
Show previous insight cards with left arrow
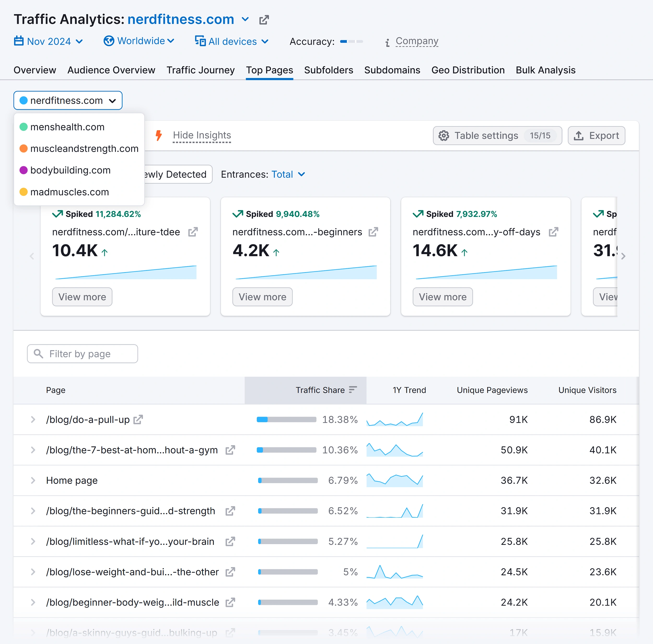(x=32, y=256)
